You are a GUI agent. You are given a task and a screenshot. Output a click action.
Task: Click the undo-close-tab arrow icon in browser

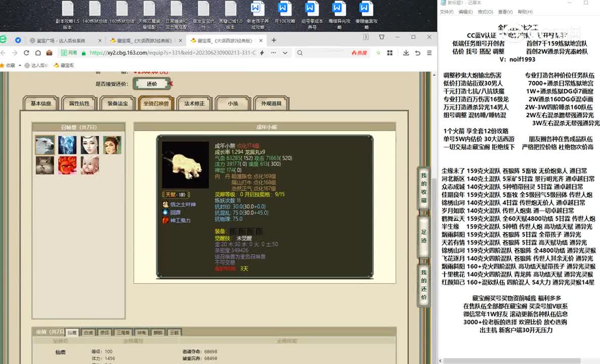coord(417,53)
